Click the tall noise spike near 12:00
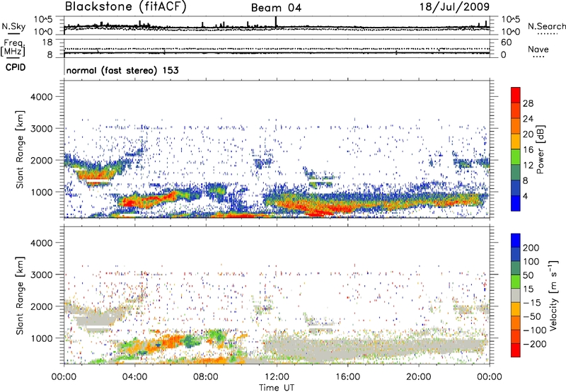The height and width of the screenshot is (392, 566). [276, 22]
